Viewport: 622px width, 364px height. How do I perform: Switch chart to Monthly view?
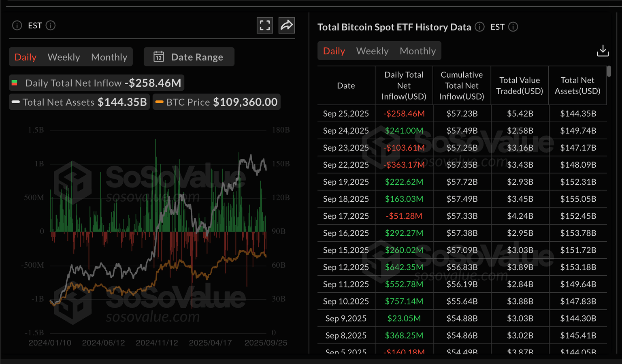(109, 57)
